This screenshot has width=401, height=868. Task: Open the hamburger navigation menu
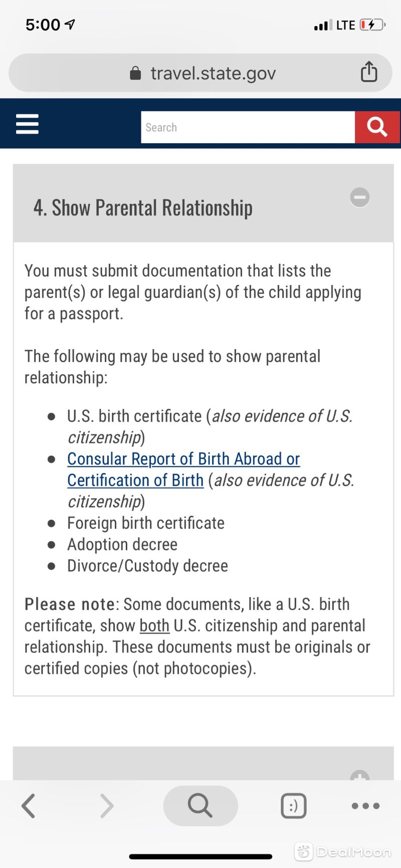tap(27, 124)
